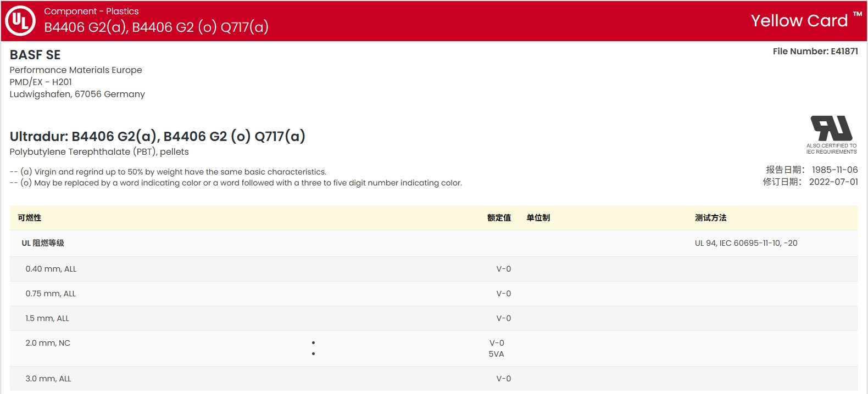Click the 'UL 阻燃等级' row label
Screen dimensions: 868x394
pos(43,243)
